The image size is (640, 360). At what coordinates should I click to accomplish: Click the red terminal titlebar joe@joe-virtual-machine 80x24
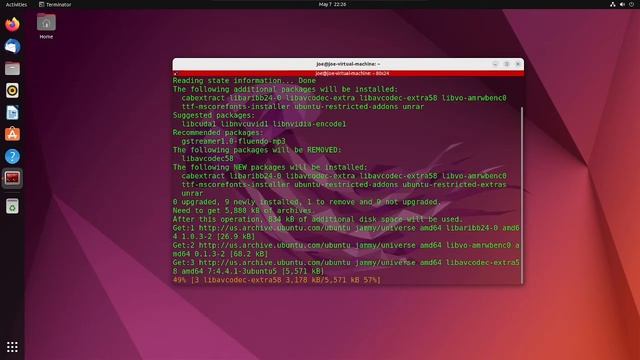pyautogui.click(x=348, y=73)
